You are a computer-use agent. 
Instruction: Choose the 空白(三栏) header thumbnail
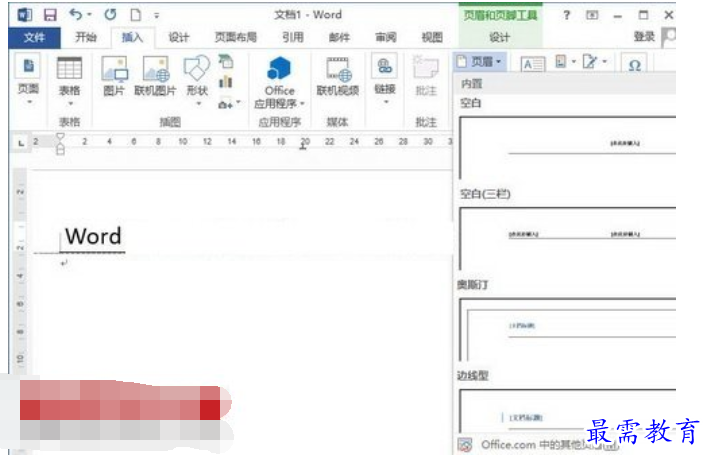pos(568,239)
